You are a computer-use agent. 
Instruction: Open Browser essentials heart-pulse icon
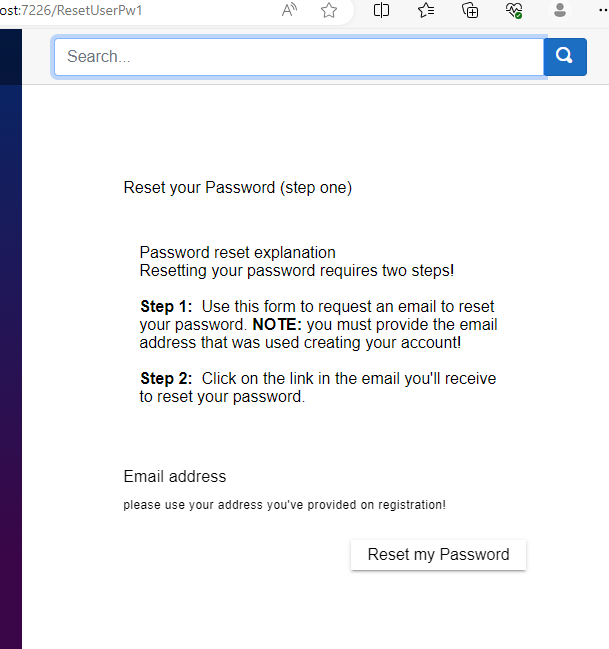pos(514,10)
